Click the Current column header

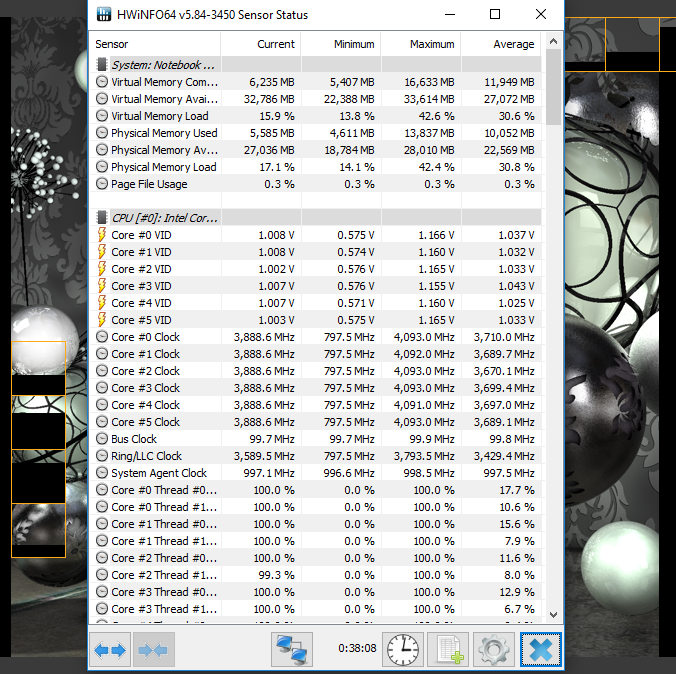tap(261, 44)
